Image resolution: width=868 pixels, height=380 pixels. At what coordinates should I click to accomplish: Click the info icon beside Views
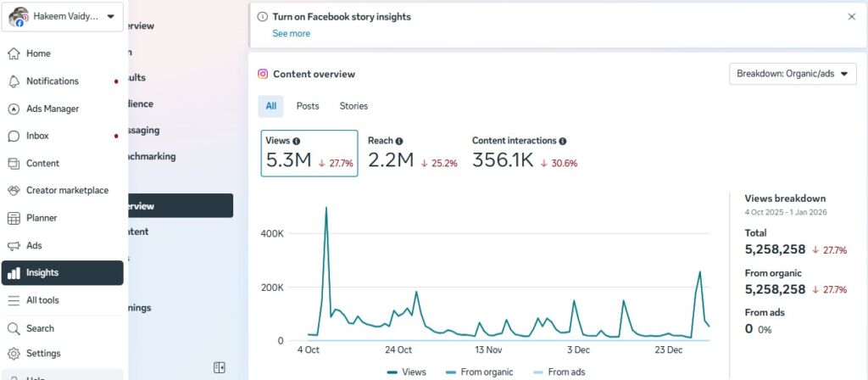coord(297,141)
